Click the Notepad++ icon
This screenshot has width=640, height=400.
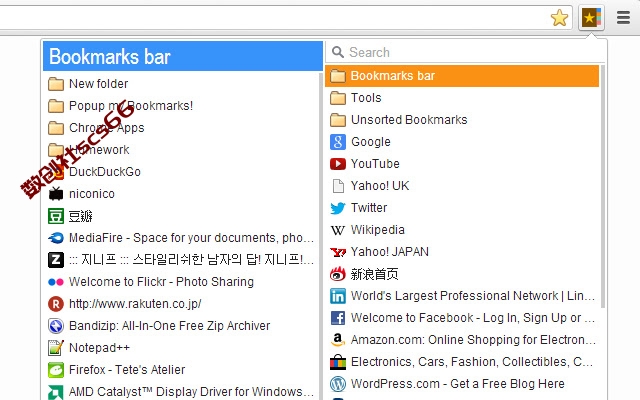(x=56, y=348)
